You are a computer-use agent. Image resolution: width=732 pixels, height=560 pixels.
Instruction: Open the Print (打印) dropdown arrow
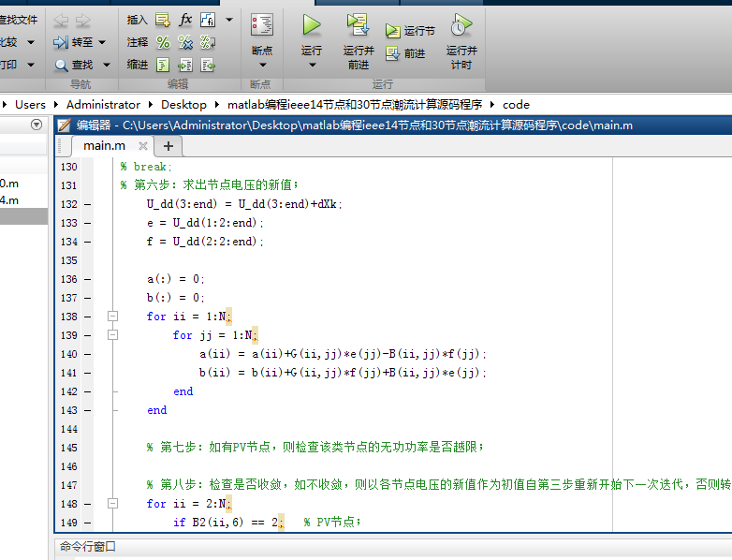[31, 65]
